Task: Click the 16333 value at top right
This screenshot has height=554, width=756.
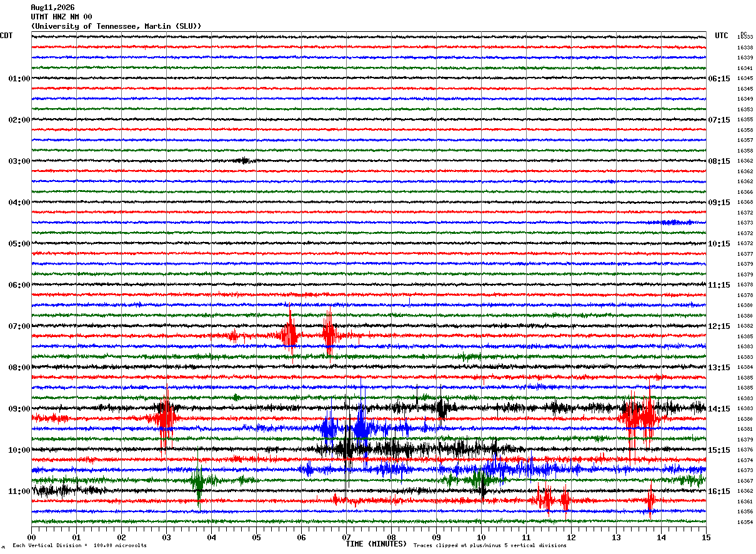Action: click(745, 38)
